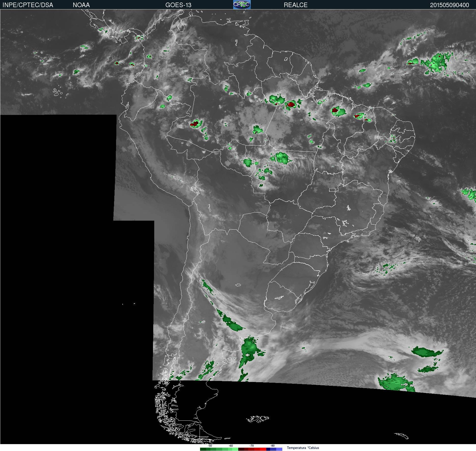The height and width of the screenshot is (451, 476).
Task: Click the GOES-13 satellite label
Action: click(178, 5)
